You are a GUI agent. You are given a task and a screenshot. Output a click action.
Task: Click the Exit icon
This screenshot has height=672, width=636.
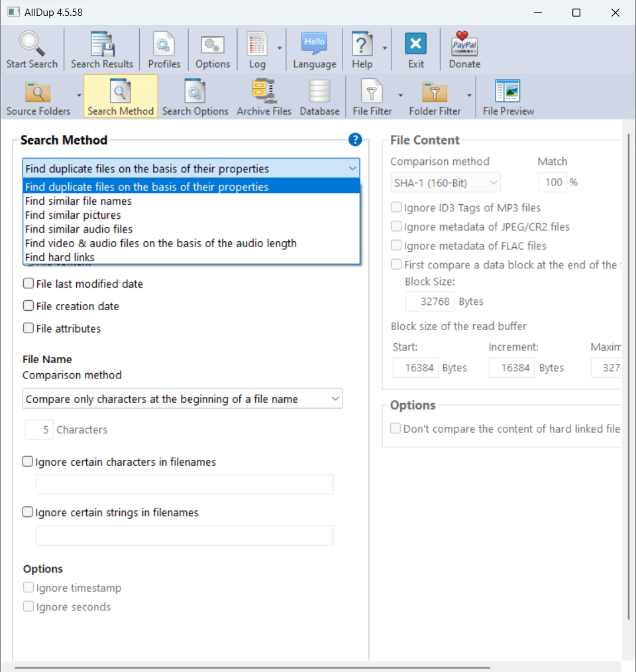pyautogui.click(x=415, y=44)
